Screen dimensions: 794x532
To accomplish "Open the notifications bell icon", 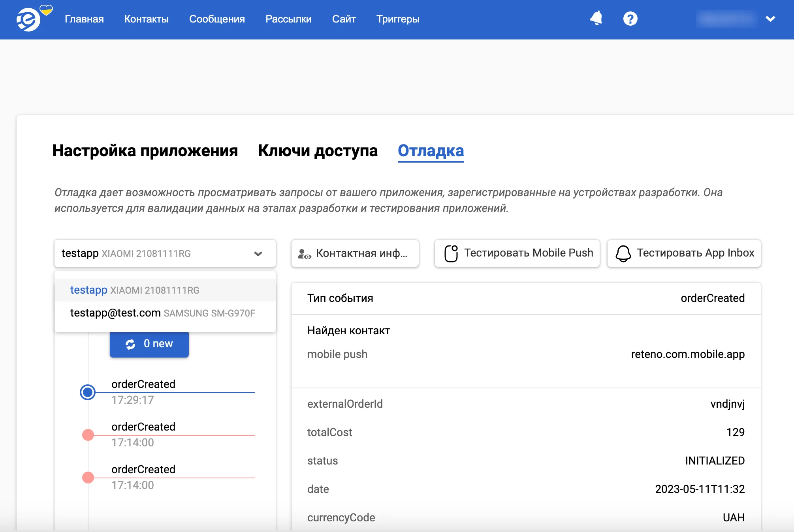I will [596, 18].
